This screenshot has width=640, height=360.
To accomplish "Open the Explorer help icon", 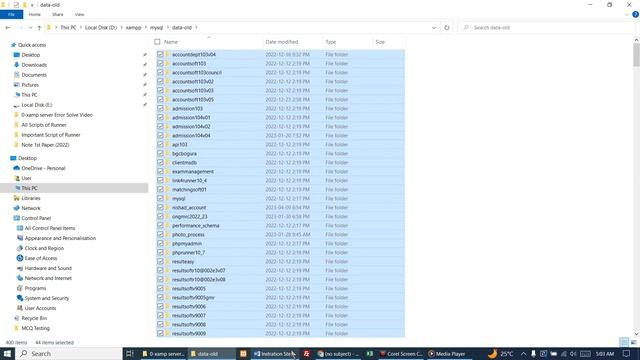I will (x=635, y=15).
